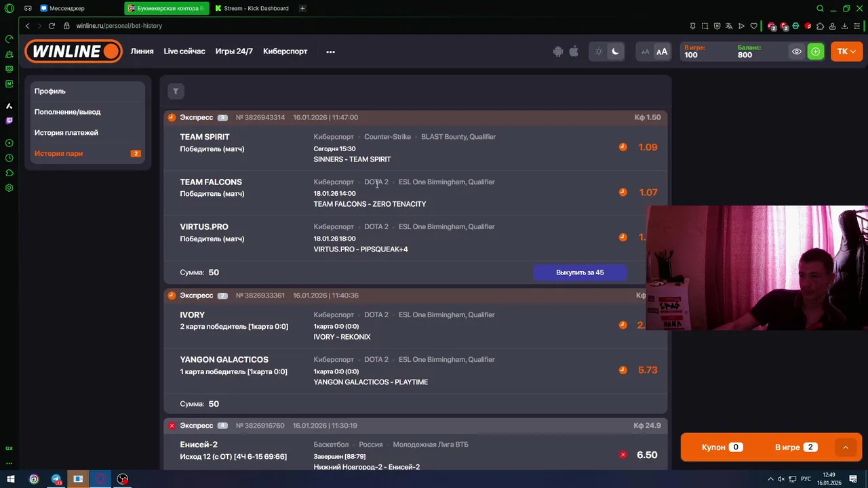Go back in browser history
This screenshot has height=488, width=868.
(28, 26)
